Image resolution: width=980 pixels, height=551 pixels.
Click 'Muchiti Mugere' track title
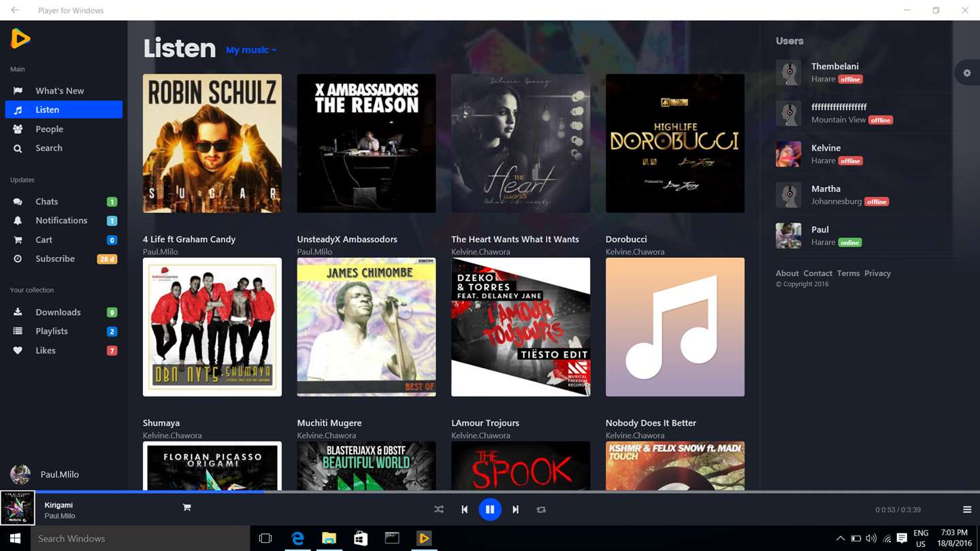coord(329,423)
